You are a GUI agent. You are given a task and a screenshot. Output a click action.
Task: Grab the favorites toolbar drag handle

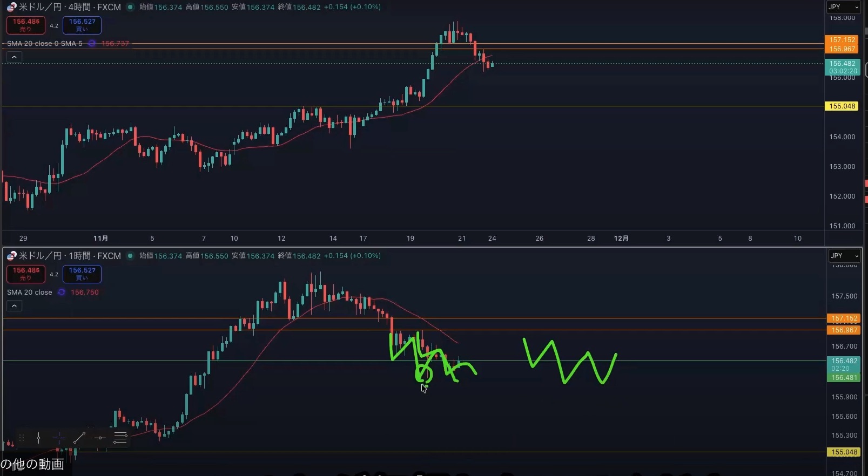(22, 438)
